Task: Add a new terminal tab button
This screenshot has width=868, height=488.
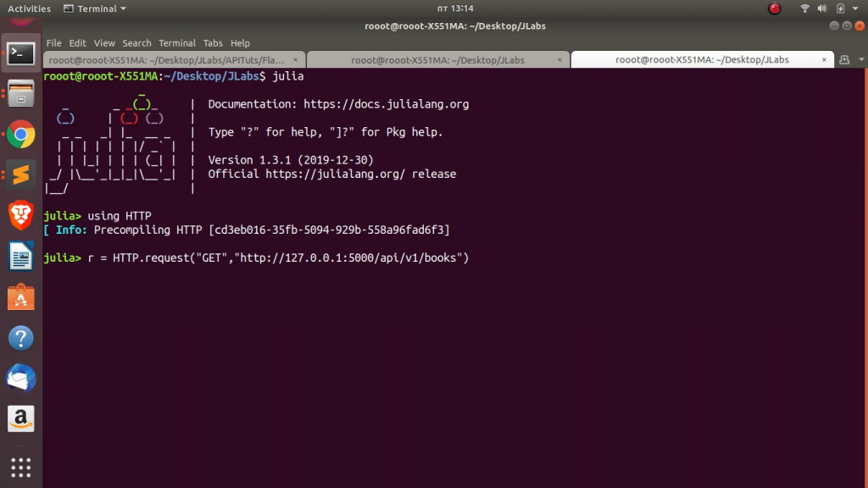Action: point(844,59)
